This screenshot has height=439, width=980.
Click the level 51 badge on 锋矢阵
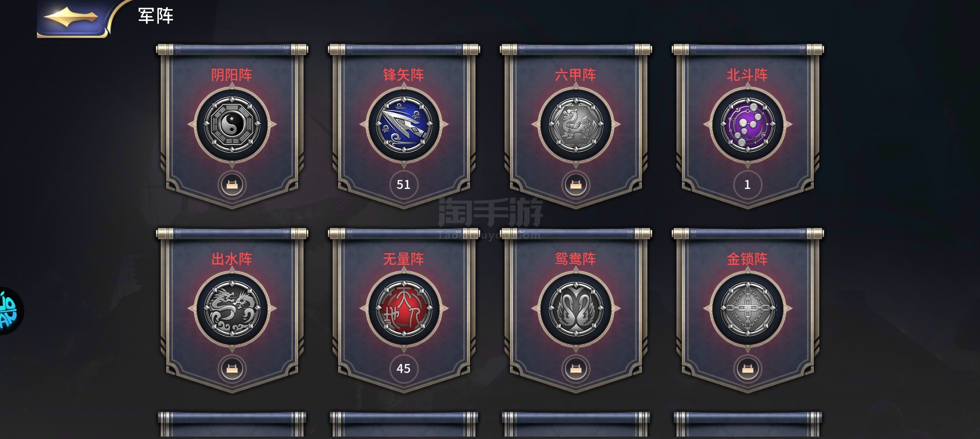pyautogui.click(x=404, y=185)
